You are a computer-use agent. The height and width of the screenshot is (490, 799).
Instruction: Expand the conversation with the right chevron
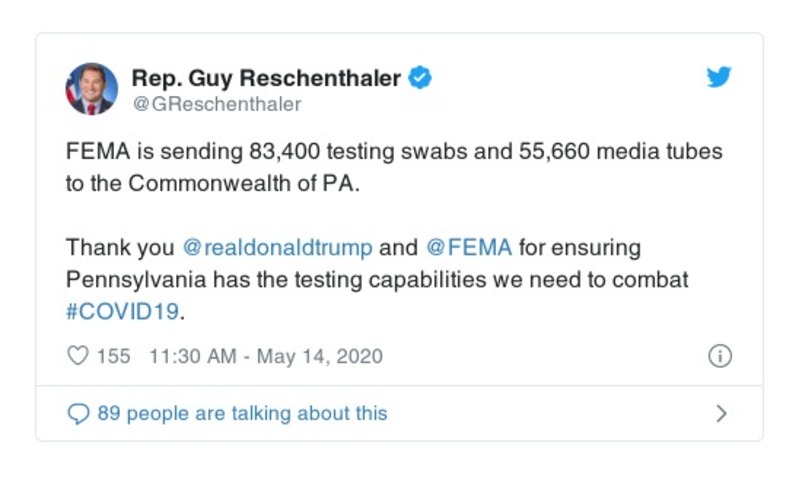tap(721, 413)
